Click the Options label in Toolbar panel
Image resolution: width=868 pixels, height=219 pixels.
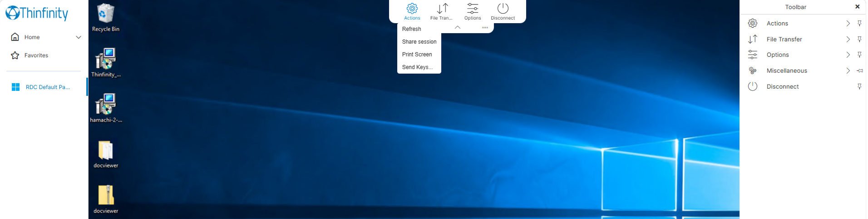[778, 55]
